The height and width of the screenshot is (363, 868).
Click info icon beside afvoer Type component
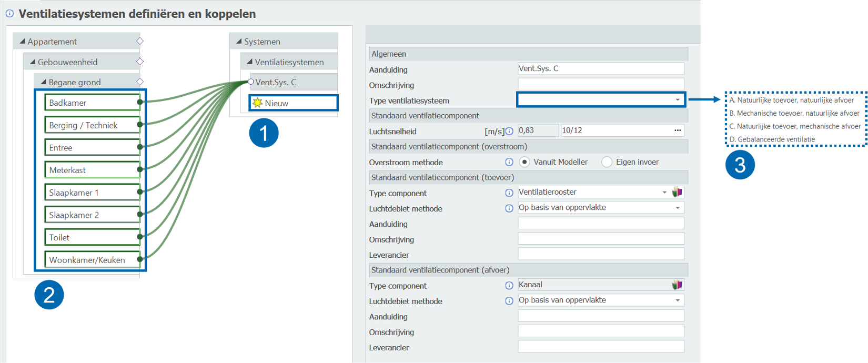509,286
